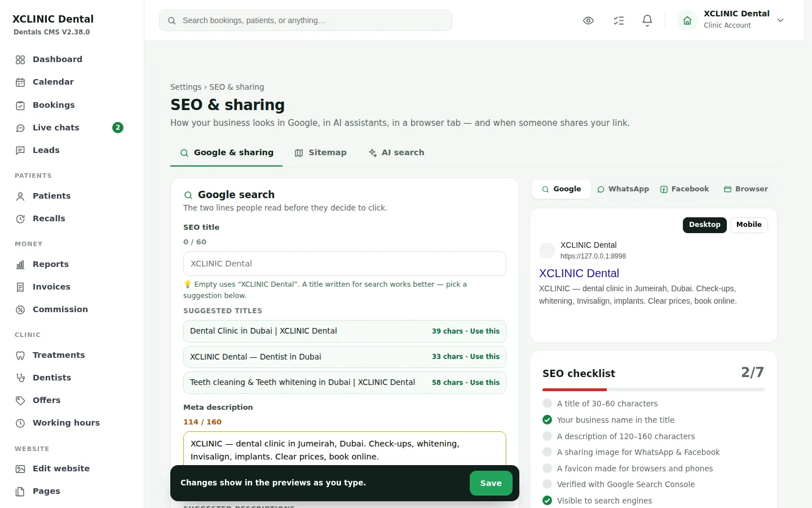Click the Meta description text area
Viewport: 812px width, 508px height.
345,450
